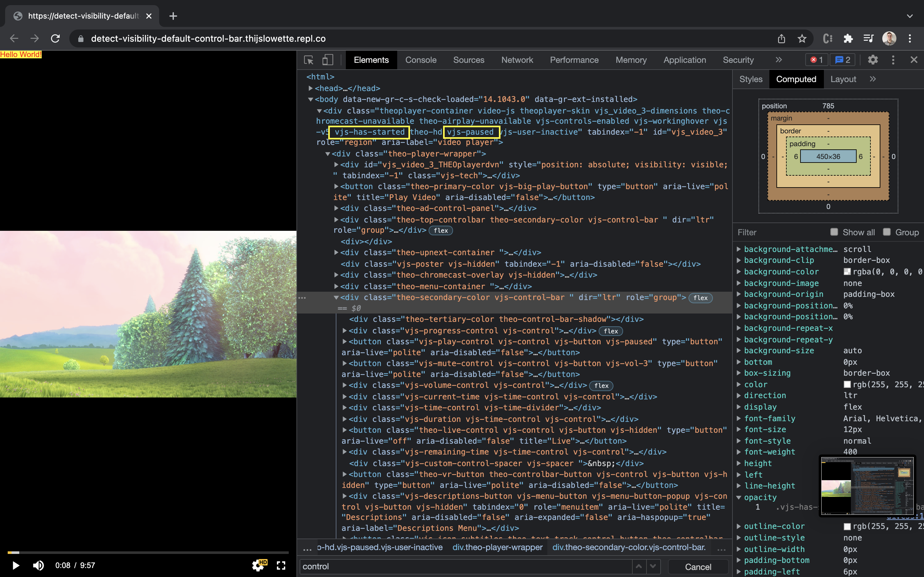
Task: Click the flex badge on vjs-control-bar
Action: (700, 298)
